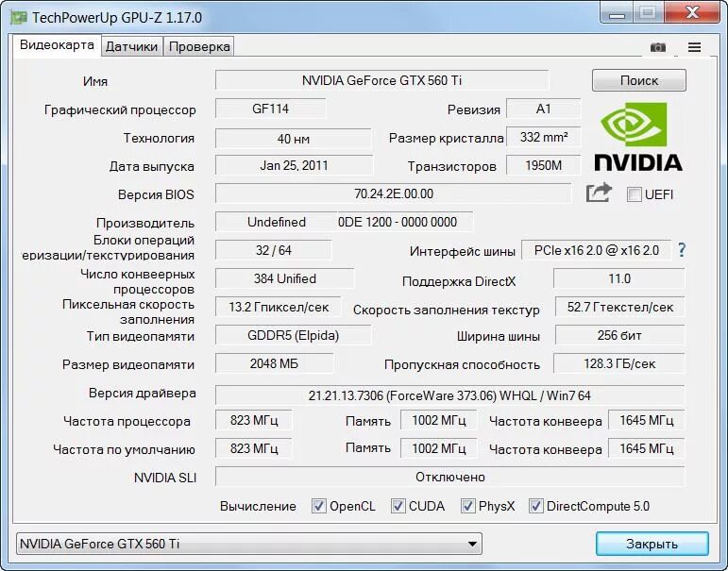Click the 2048 МБ memory size value
This screenshot has width=728, height=571.
point(274,363)
